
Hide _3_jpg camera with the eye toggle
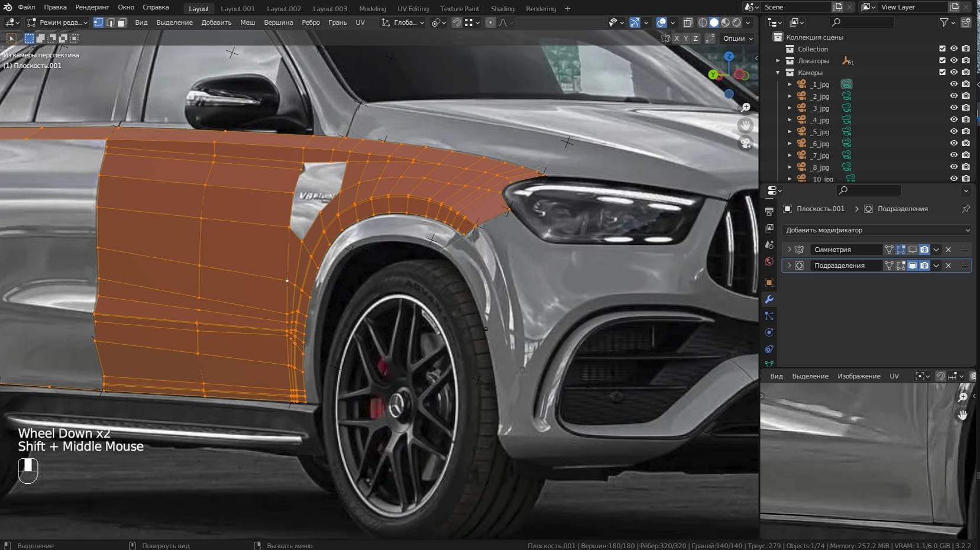coord(953,108)
